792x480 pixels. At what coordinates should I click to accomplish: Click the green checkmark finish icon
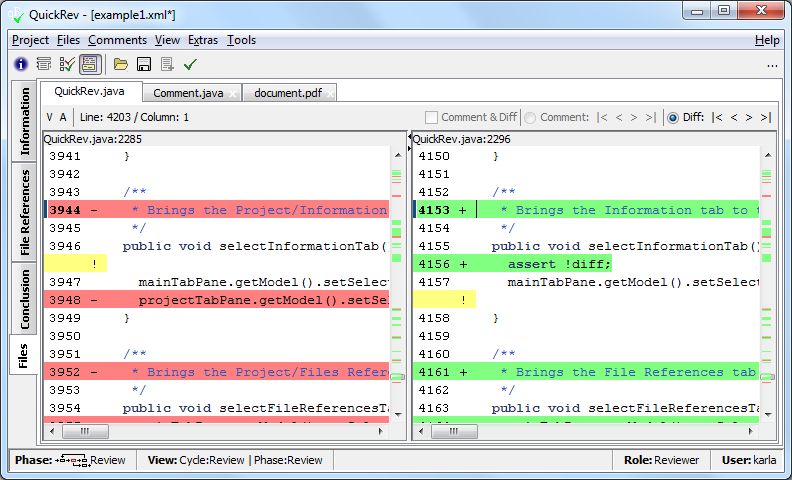click(x=190, y=64)
